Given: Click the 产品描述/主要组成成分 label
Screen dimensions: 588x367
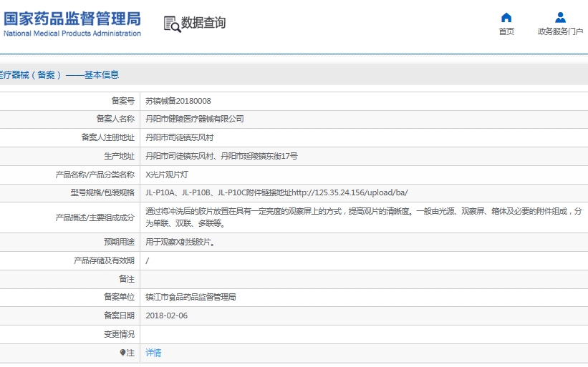Looking at the screenshot, I should pos(95,217).
